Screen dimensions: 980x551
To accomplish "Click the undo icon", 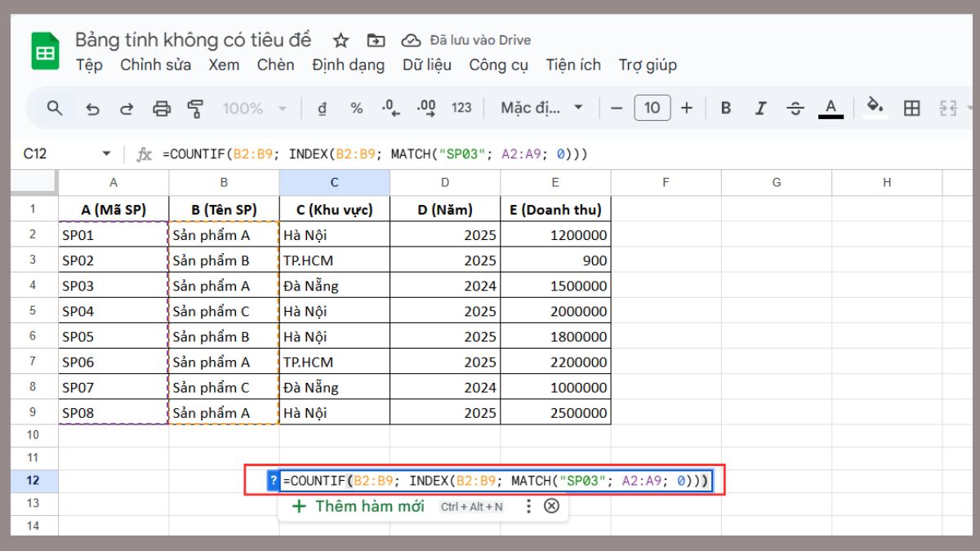I will click(x=92, y=108).
